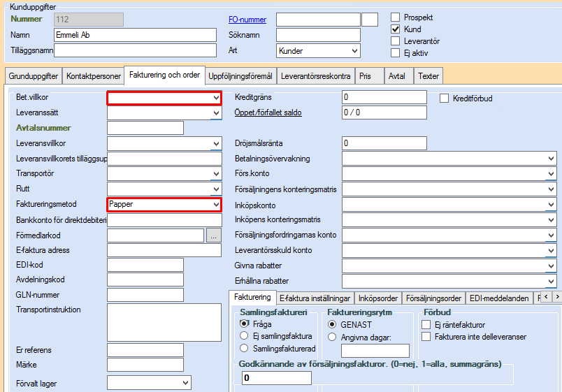Enable the Ej räntefakturor checkbox

426,324
